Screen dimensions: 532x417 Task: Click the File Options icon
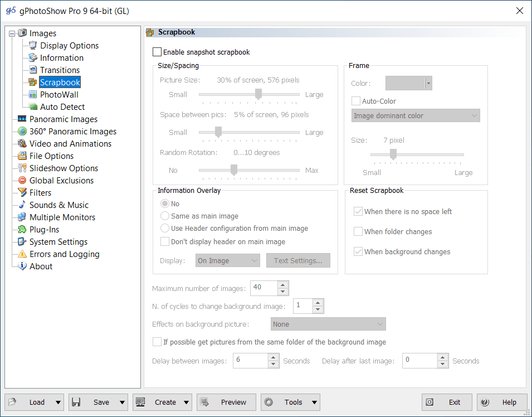tap(22, 156)
